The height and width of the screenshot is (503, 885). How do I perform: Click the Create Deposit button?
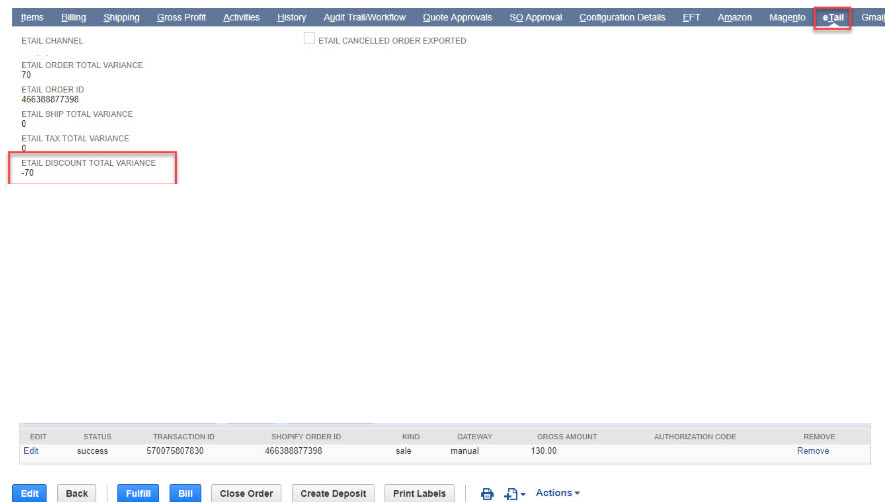tap(334, 494)
